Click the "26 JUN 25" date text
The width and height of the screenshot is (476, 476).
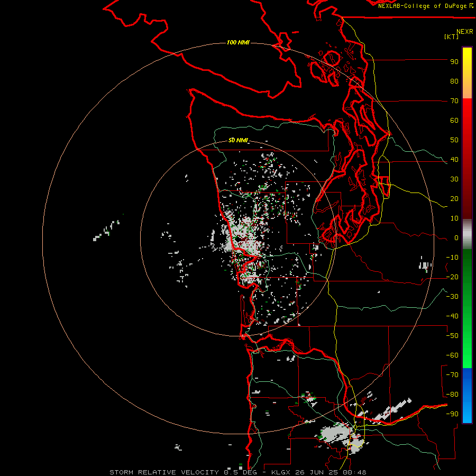tap(317, 472)
